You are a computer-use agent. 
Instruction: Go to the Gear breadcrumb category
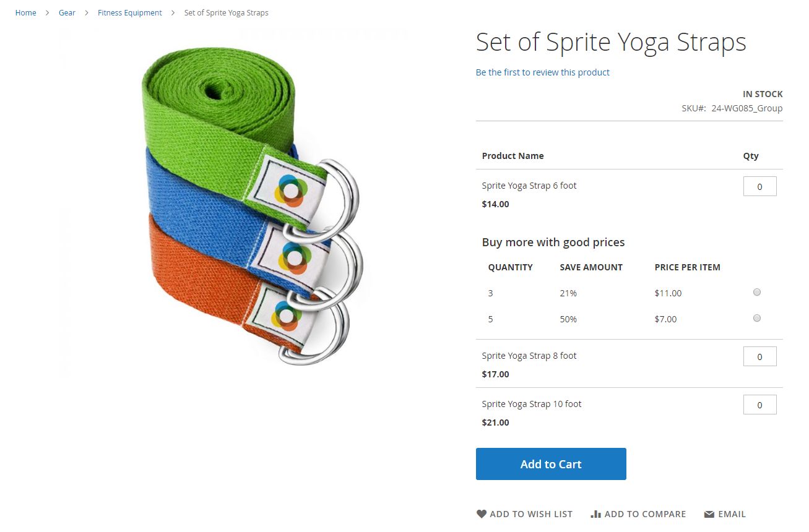(x=67, y=13)
